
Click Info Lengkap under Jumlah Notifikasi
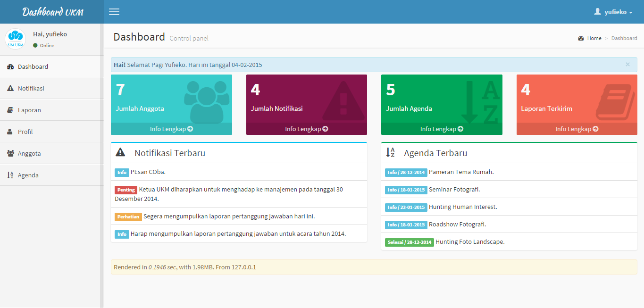click(307, 129)
